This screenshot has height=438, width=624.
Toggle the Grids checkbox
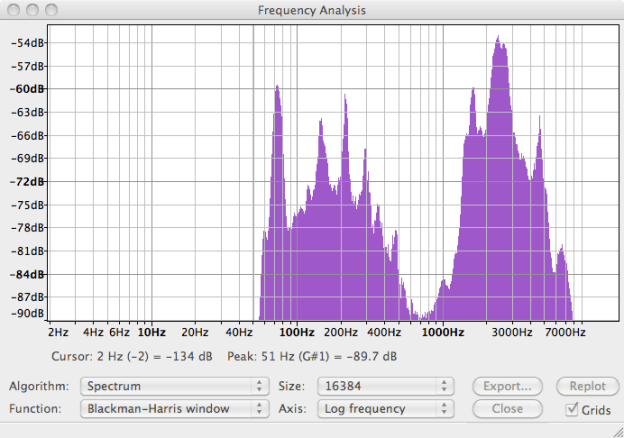[x=573, y=409]
